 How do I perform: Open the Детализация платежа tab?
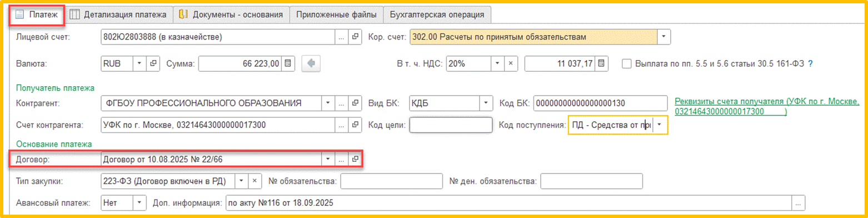tap(118, 14)
